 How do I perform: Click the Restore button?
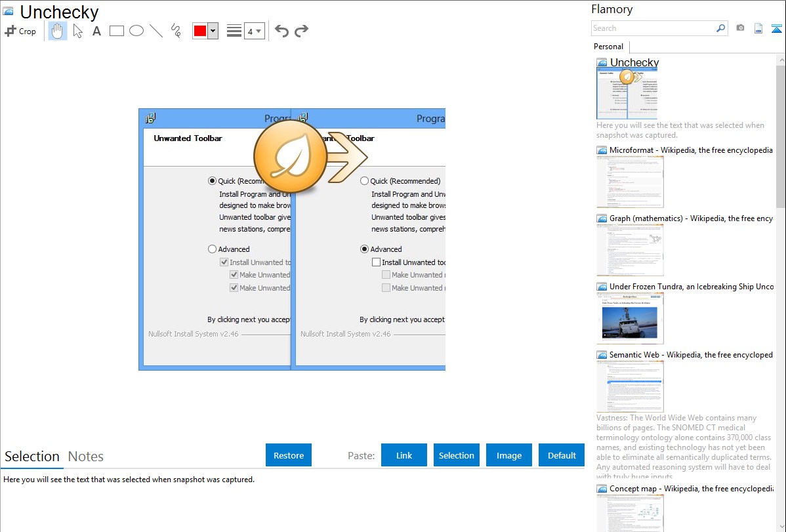[289, 455]
